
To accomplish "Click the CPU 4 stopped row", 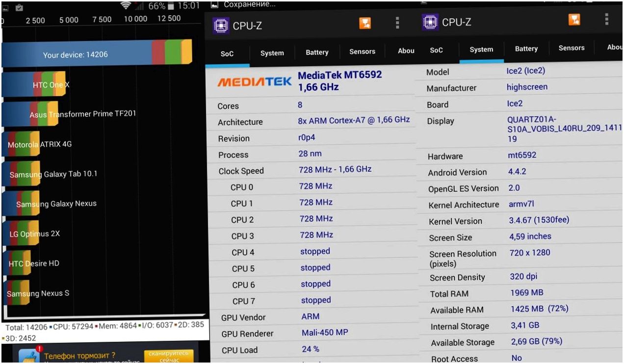I will pyautogui.click(x=312, y=252).
